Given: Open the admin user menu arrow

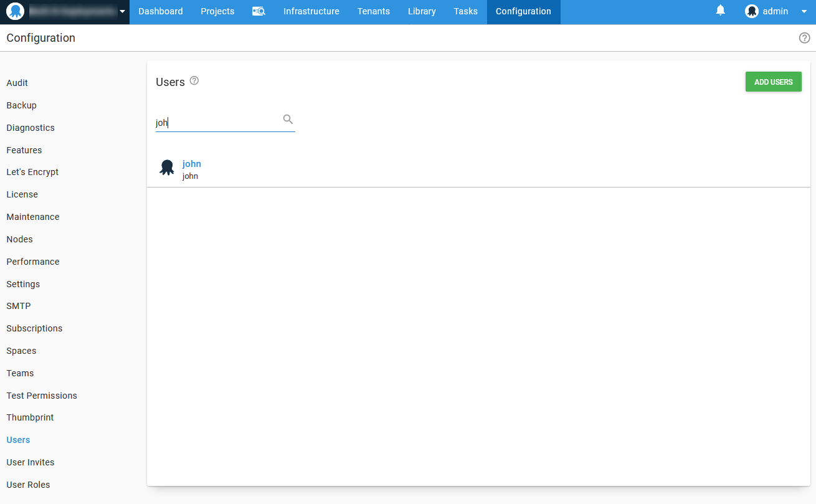Looking at the screenshot, I should pos(804,11).
